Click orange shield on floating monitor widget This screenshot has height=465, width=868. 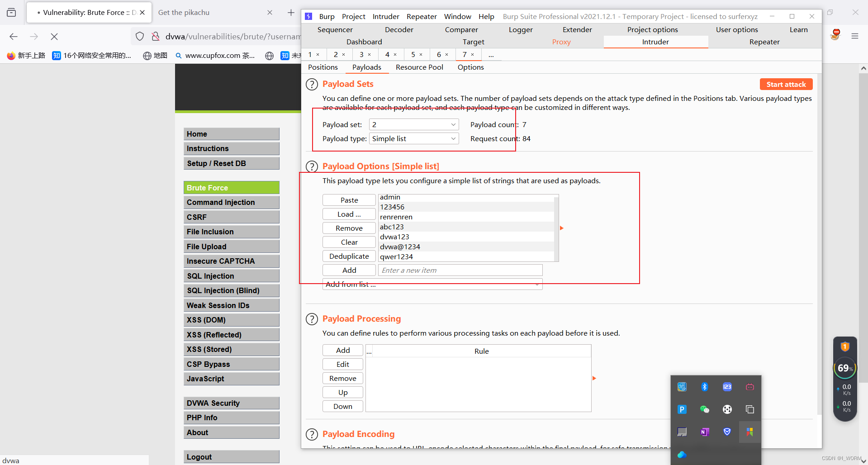(x=844, y=347)
